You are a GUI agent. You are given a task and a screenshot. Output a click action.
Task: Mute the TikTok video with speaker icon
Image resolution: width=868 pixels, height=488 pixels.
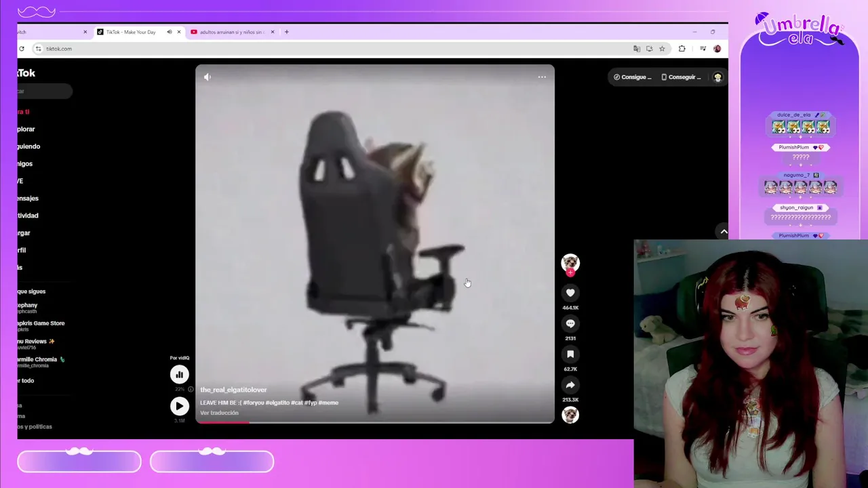pos(208,77)
